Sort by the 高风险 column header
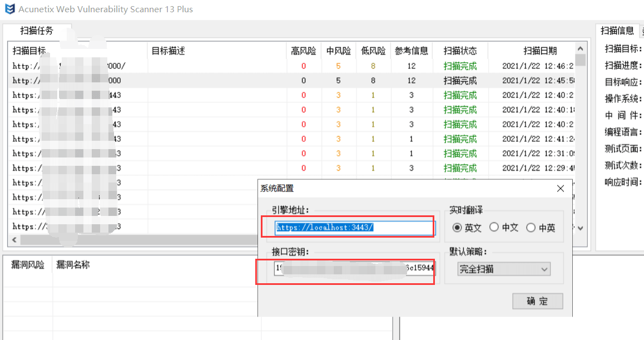644x340 pixels. click(304, 51)
